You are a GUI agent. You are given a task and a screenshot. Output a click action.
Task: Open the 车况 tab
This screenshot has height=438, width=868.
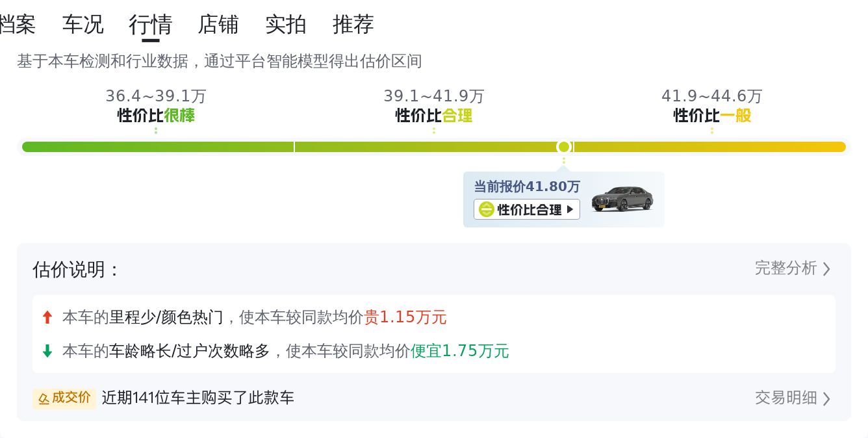[83, 25]
